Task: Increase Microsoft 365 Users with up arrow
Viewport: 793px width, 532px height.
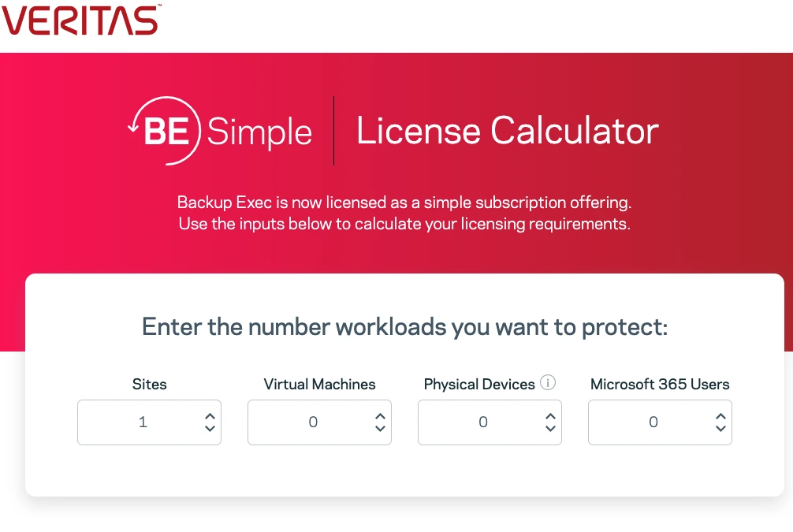Action: click(720, 417)
